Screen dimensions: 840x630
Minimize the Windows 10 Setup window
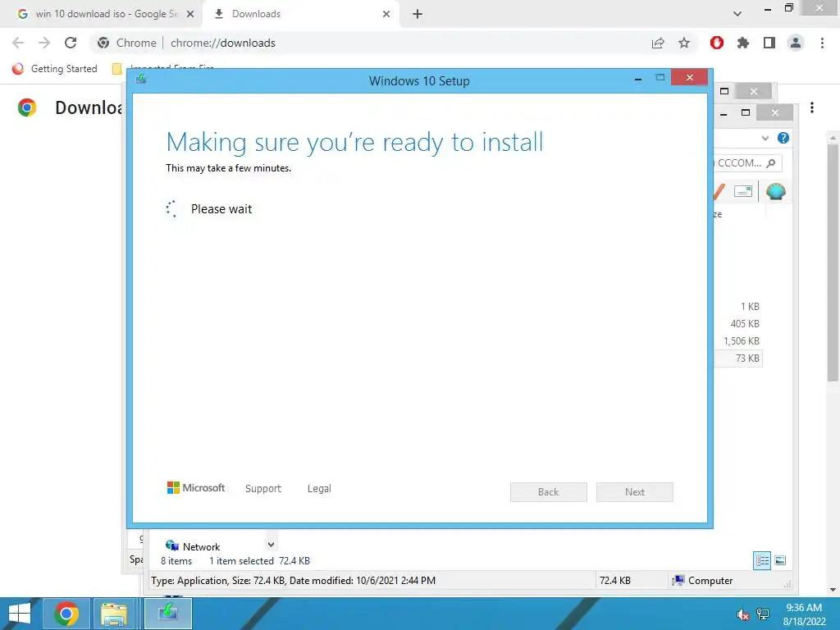click(638, 79)
